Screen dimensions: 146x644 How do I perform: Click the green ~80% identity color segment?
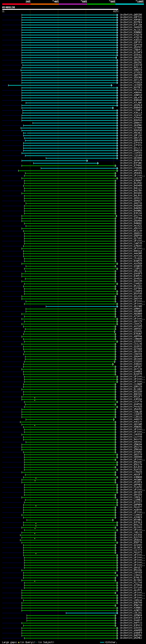coord(101,4)
